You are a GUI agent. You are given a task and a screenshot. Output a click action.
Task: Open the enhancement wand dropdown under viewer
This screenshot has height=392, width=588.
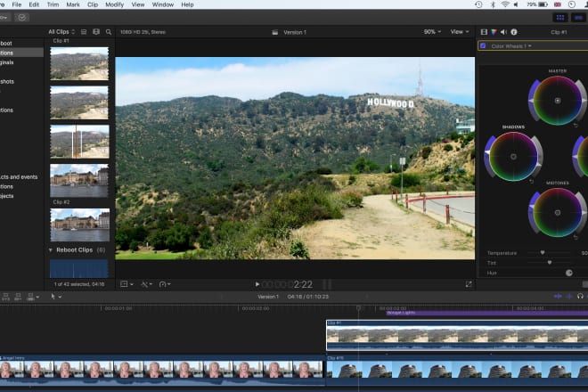tap(146, 284)
